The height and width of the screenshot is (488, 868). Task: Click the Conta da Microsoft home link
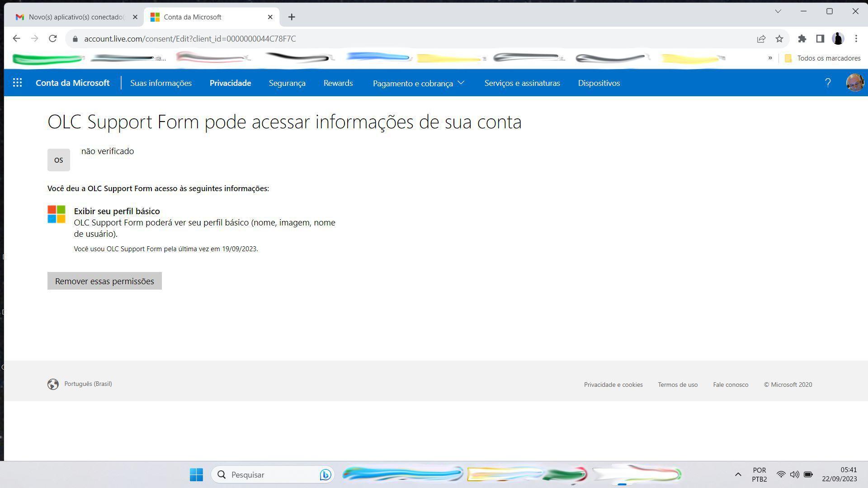[73, 83]
